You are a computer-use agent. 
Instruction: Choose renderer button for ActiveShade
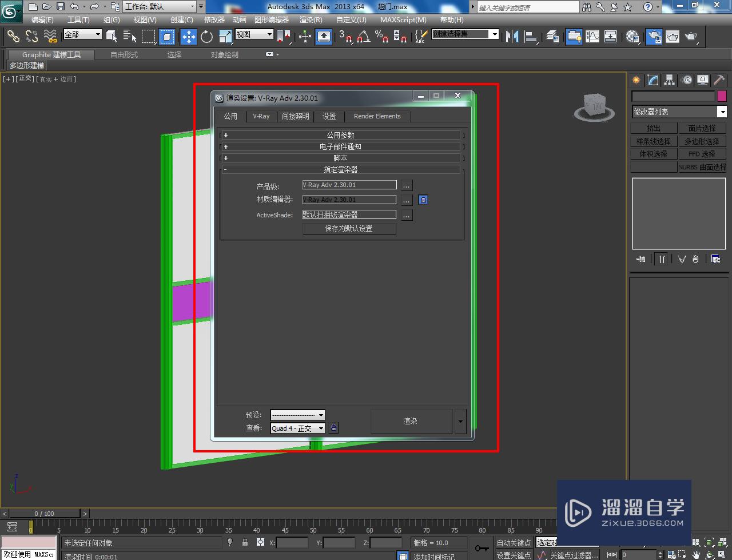pyautogui.click(x=406, y=215)
